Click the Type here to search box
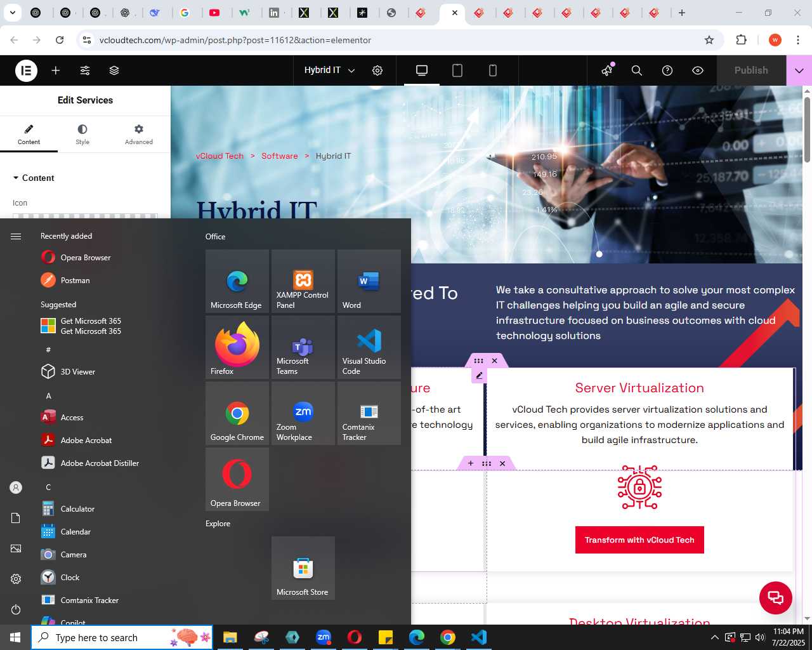The image size is (812, 650). point(122,637)
